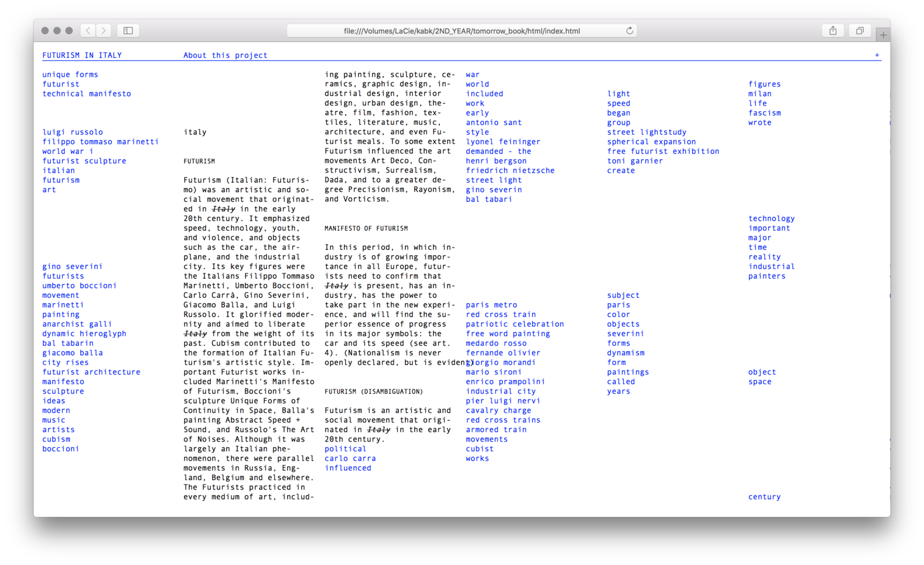Click the technology keyword link
Viewport: 924px width, 565px height.
772,219
